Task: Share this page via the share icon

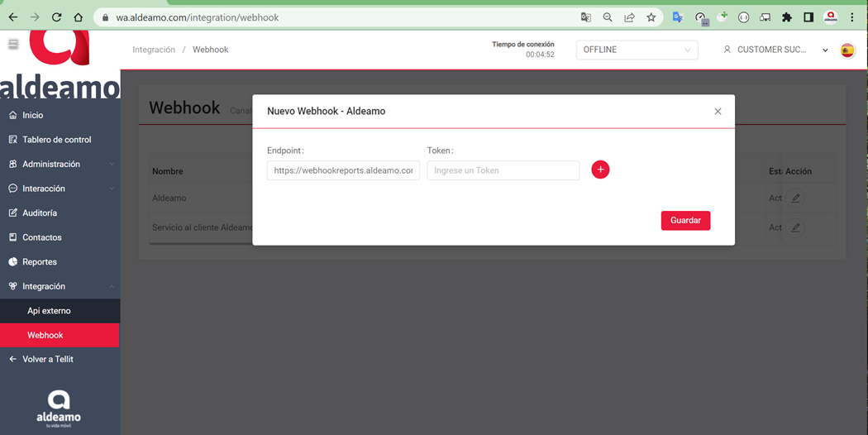Action: coord(629,17)
